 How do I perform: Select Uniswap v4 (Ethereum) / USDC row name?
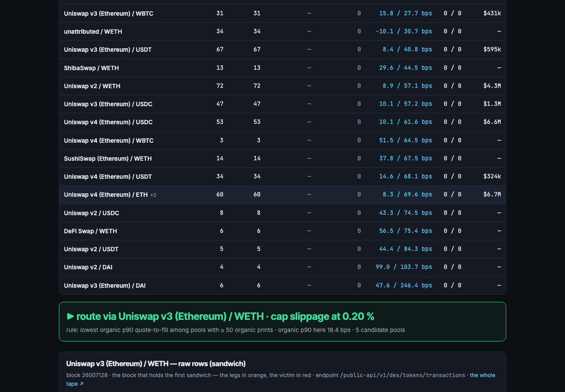pos(108,122)
